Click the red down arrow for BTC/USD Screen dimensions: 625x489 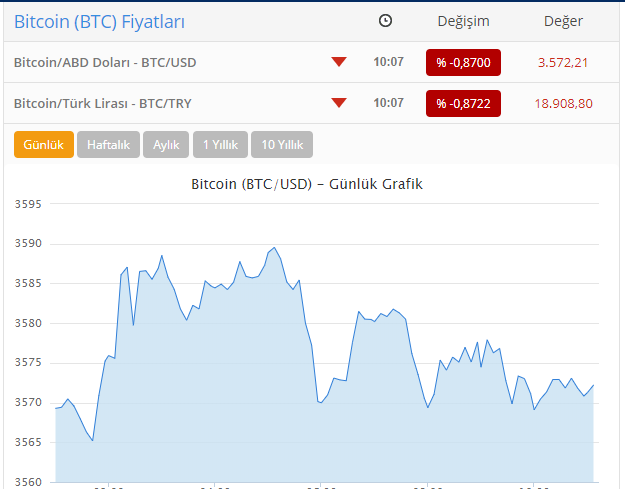339,62
